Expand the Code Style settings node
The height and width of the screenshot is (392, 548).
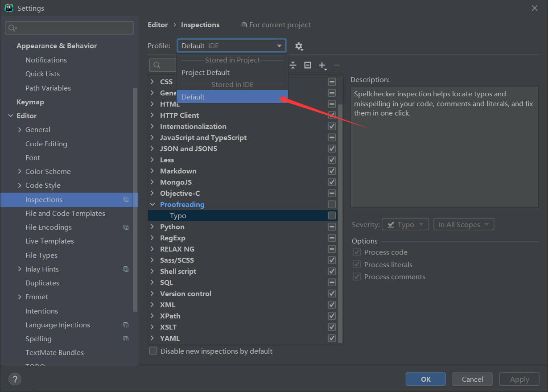(20, 185)
